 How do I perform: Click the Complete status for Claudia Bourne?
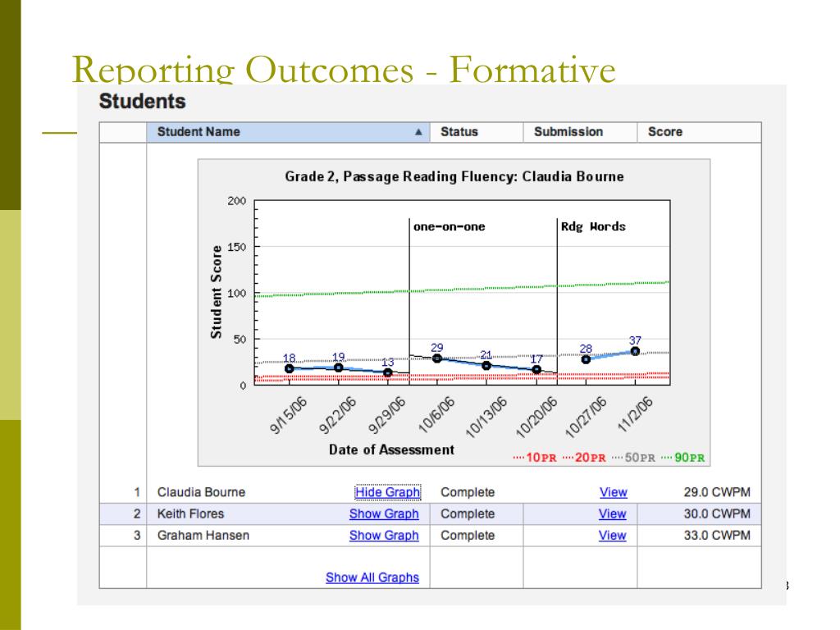(x=468, y=492)
